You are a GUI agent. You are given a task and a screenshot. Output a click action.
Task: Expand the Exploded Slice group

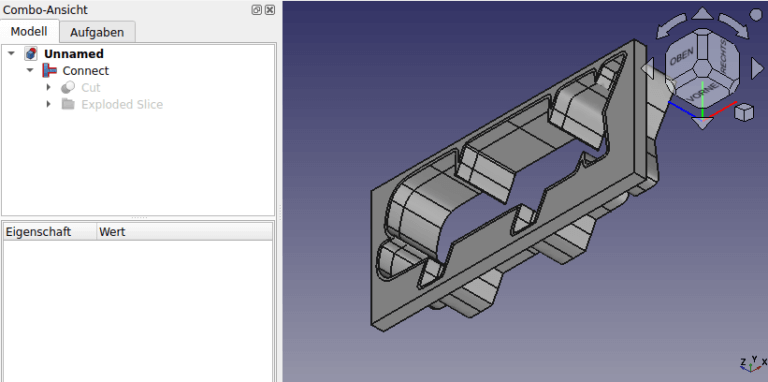coord(48,104)
